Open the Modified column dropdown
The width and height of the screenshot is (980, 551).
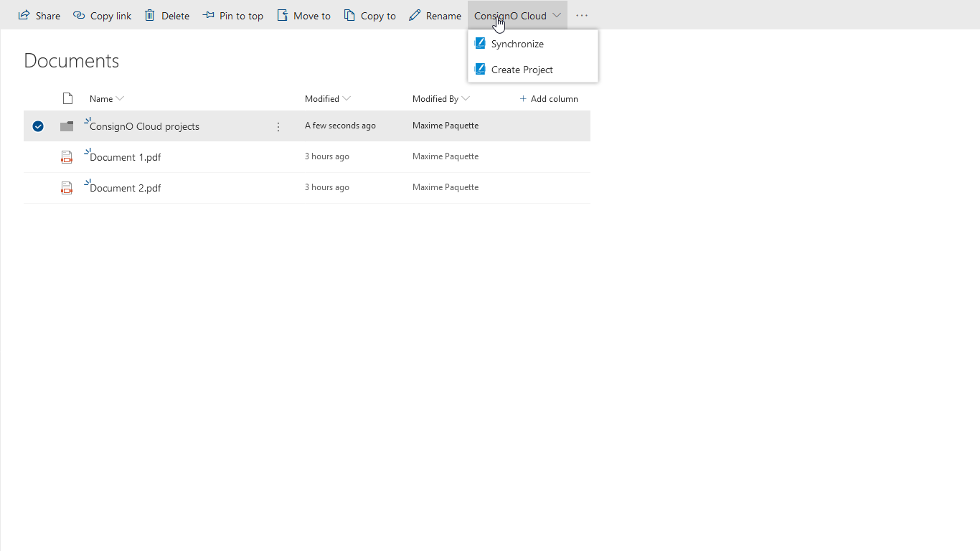[347, 98]
